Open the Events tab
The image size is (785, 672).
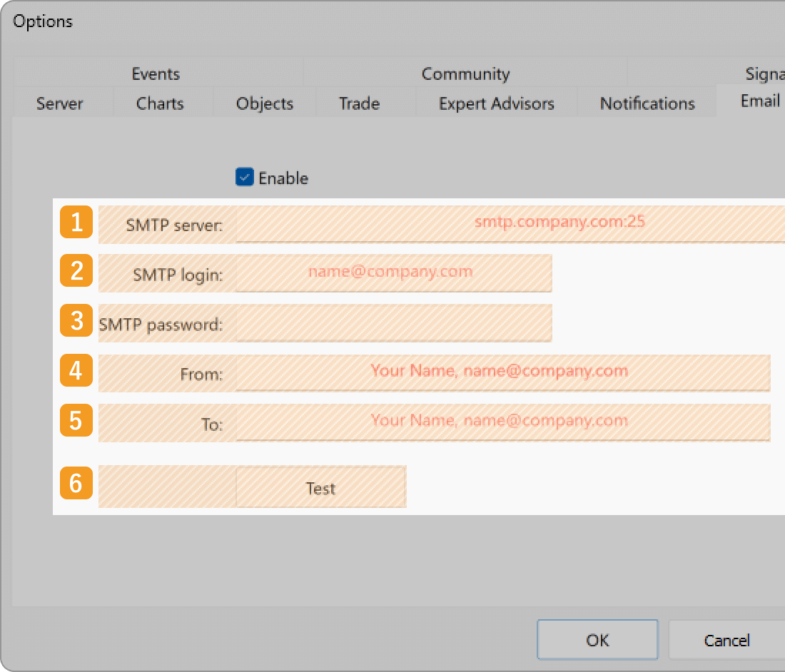coord(156,73)
